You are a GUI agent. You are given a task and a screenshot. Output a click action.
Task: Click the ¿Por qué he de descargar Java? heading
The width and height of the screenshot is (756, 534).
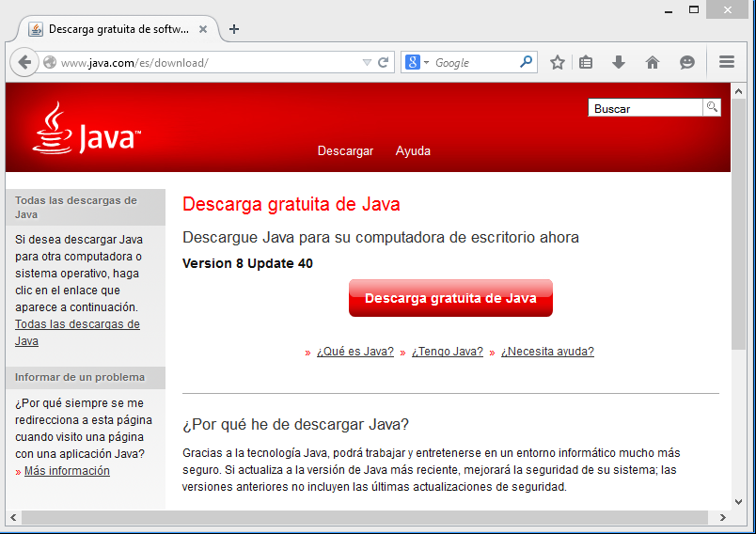[x=295, y=425]
